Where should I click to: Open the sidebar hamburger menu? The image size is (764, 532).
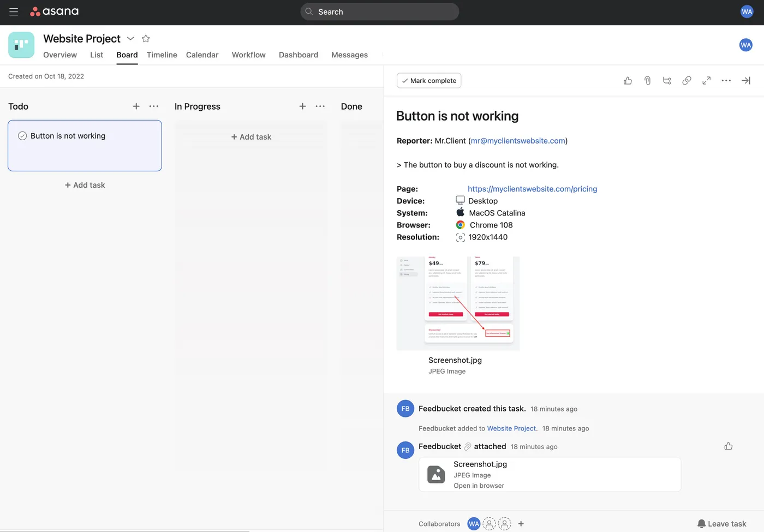[x=13, y=11]
